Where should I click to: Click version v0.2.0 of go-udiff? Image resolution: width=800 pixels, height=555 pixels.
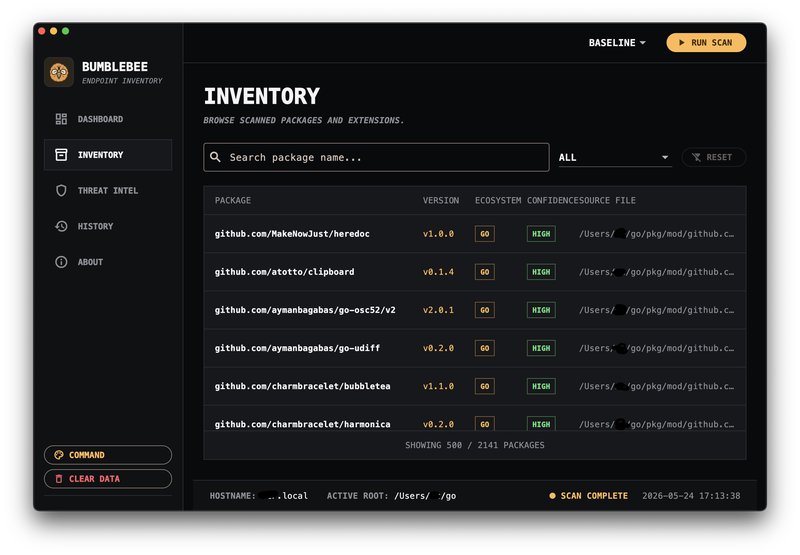(438, 348)
